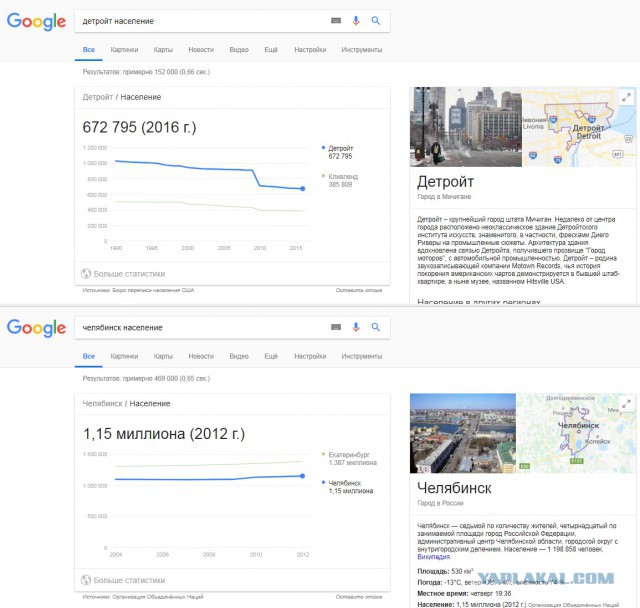This screenshot has height=608, width=640.
Task: Select 'Все' tab in Detroit results
Action: click(x=89, y=50)
